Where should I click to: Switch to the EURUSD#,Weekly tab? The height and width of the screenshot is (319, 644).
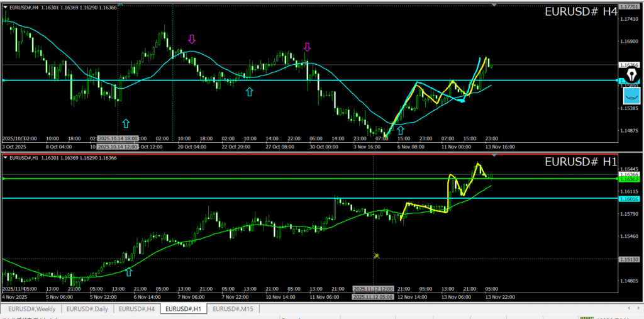point(30,308)
